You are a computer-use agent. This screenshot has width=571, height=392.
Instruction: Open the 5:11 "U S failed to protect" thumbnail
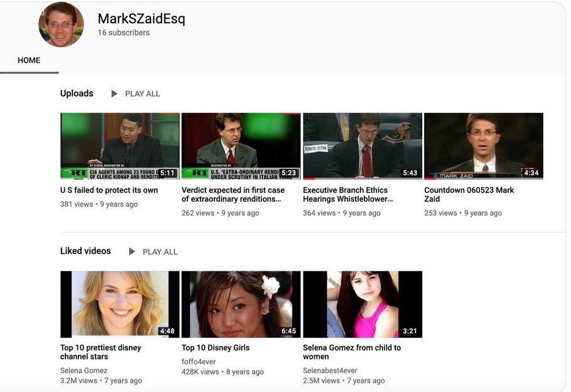click(x=119, y=146)
